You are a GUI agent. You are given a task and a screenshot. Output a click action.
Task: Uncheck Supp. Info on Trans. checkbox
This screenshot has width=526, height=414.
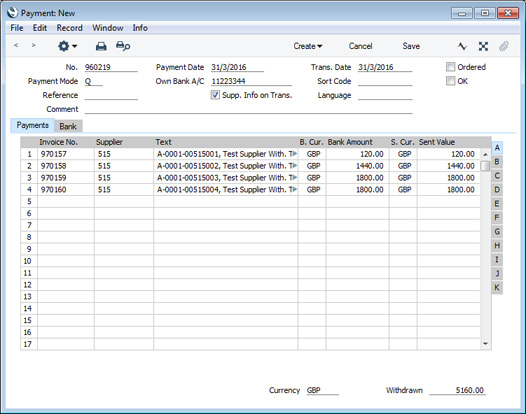[x=215, y=95]
